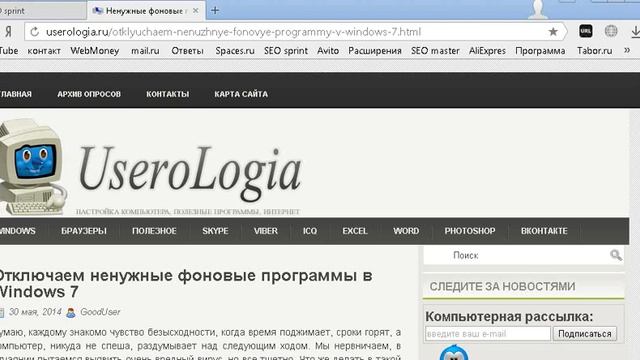Open the Photoshop category
This screenshot has width=640, height=360.
pos(470,231)
